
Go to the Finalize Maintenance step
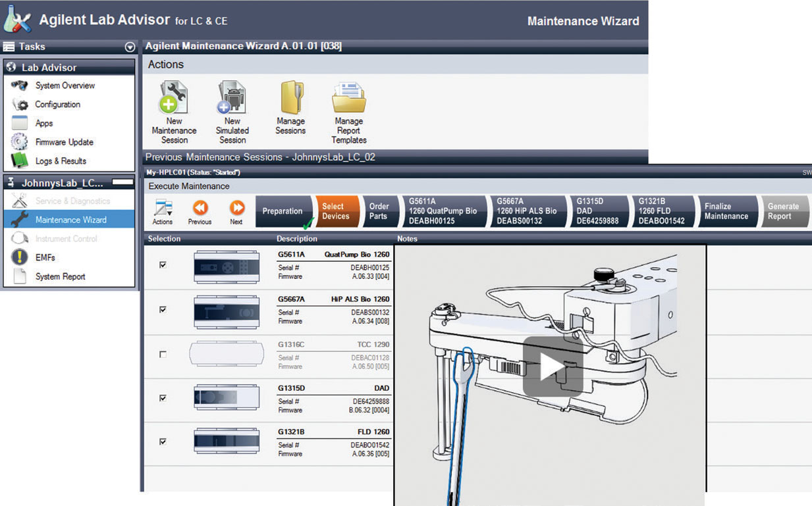(x=727, y=211)
